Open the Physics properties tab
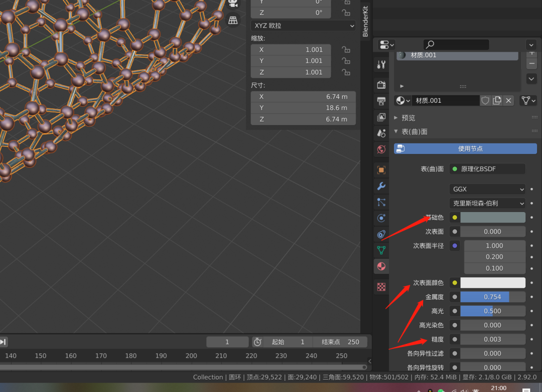 click(x=381, y=218)
